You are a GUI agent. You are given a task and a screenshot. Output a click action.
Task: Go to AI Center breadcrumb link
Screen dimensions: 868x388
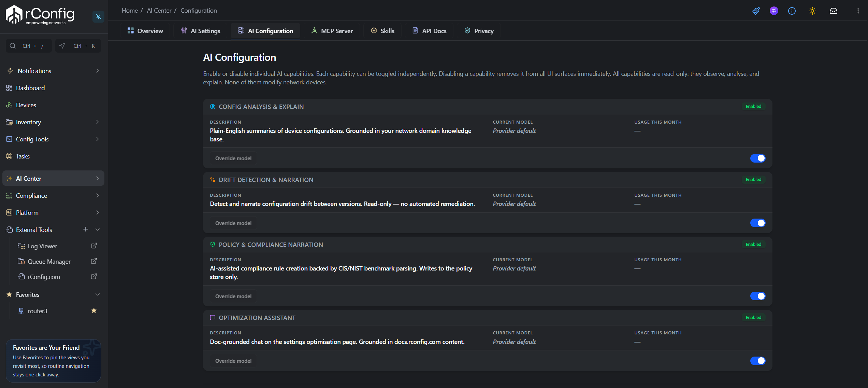[x=159, y=11]
